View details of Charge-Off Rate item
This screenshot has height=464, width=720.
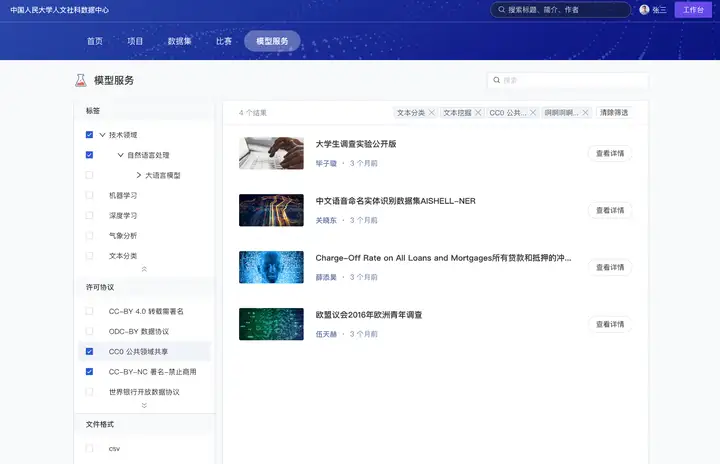click(610, 267)
